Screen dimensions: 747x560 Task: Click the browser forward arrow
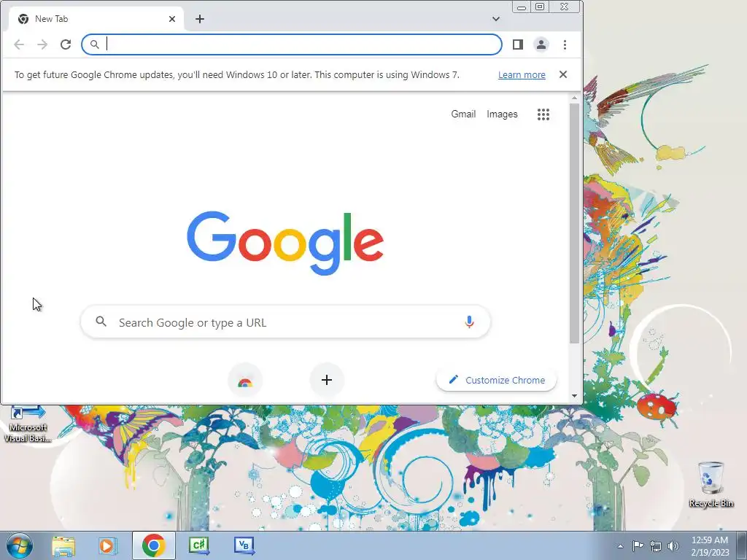(42, 44)
